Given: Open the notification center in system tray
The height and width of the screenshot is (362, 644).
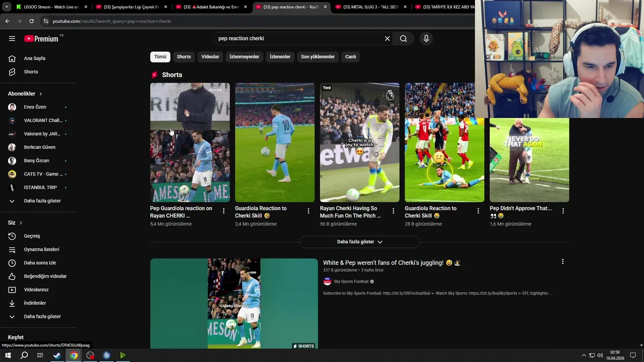Looking at the screenshot, I should click(x=633, y=355).
